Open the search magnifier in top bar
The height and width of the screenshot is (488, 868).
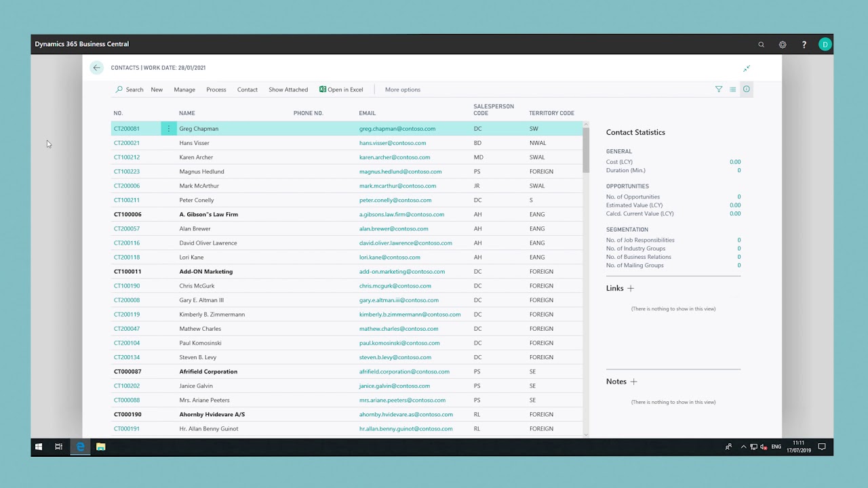point(761,44)
